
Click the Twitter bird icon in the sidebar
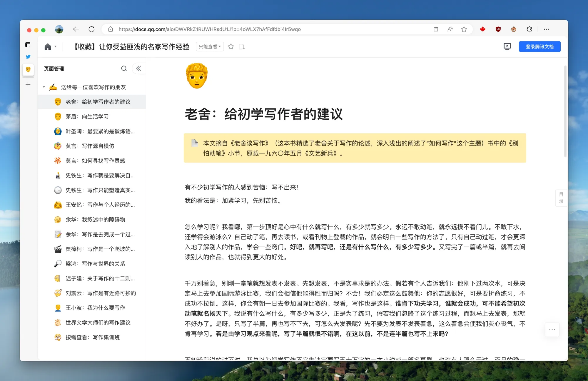point(28,56)
